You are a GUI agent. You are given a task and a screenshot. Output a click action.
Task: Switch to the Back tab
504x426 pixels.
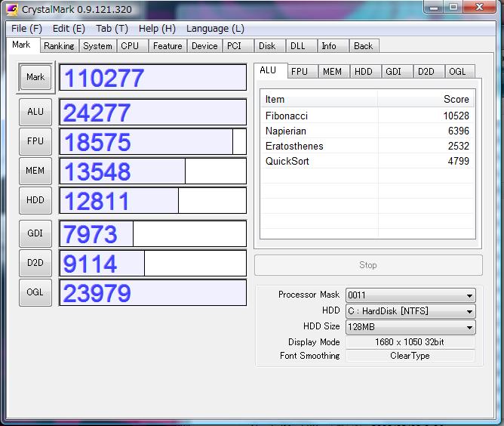tap(364, 46)
